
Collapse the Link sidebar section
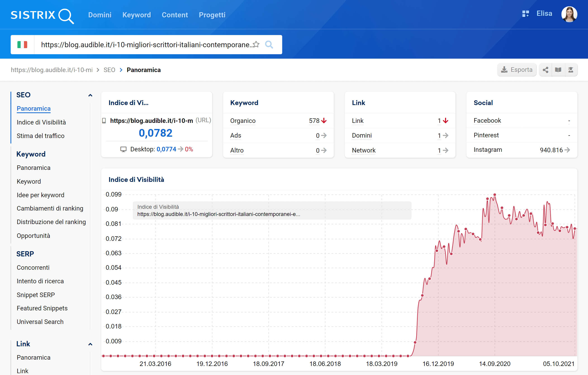90,344
